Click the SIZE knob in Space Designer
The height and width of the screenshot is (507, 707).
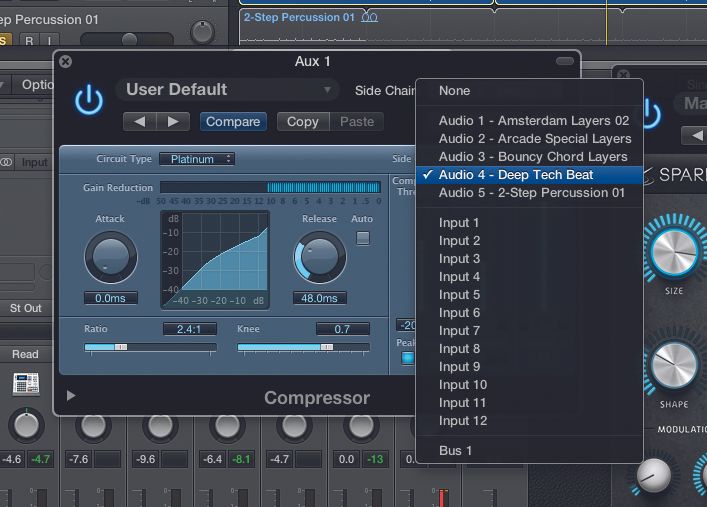(x=675, y=252)
